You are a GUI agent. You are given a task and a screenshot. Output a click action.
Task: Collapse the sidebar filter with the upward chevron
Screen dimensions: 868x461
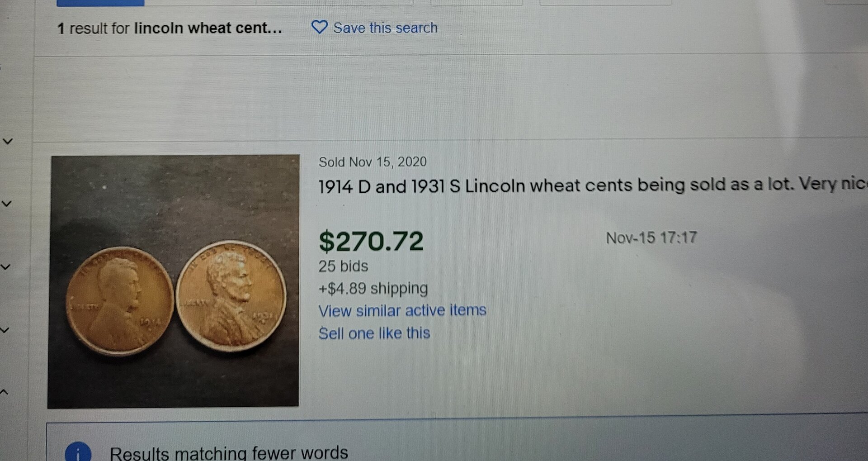(5, 392)
